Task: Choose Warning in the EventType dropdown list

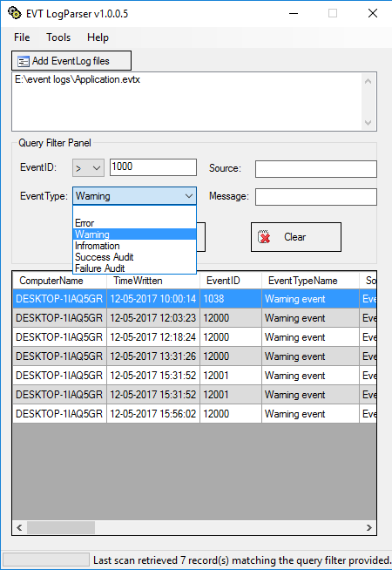Action: pyautogui.click(x=134, y=234)
